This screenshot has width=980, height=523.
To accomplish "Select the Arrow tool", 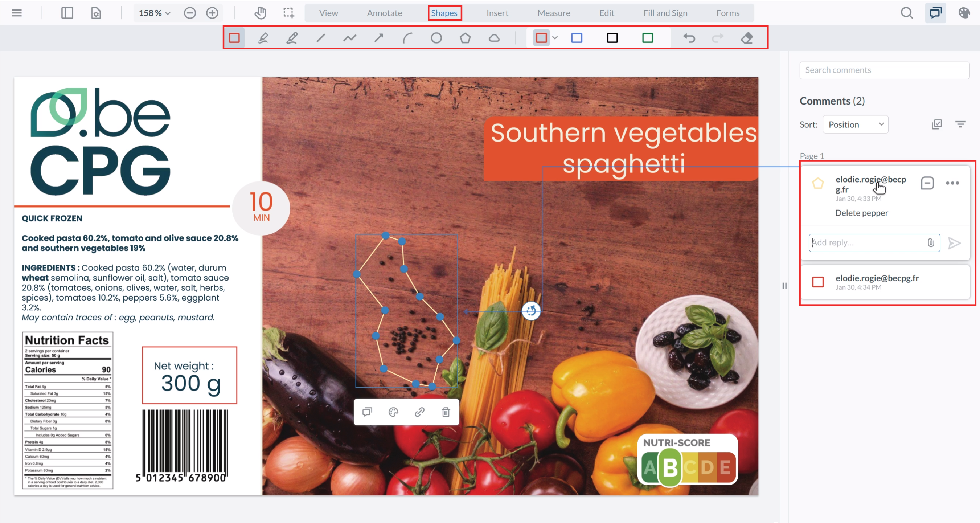I will pyautogui.click(x=378, y=38).
